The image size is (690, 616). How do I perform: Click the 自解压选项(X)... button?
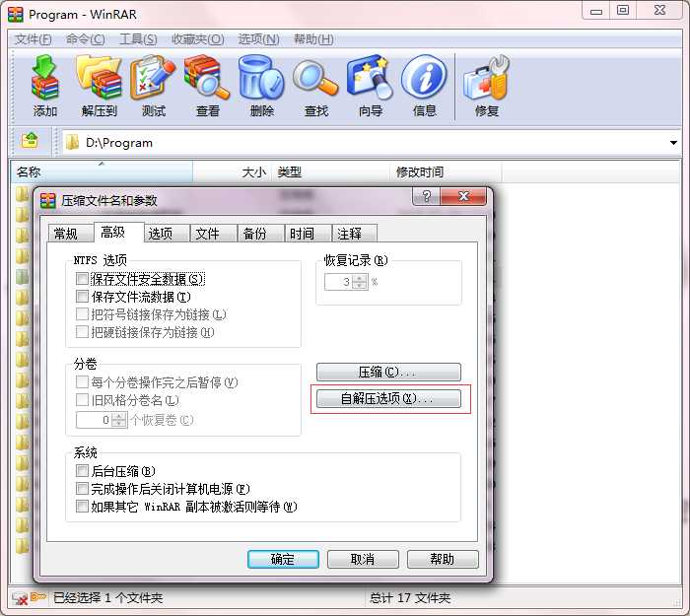tap(388, 398)
